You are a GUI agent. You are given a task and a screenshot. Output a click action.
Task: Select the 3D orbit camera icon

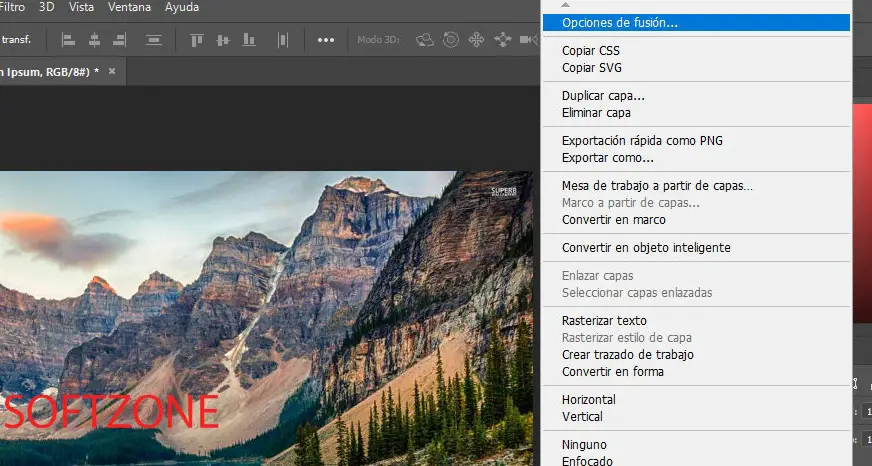click(425, 40)
